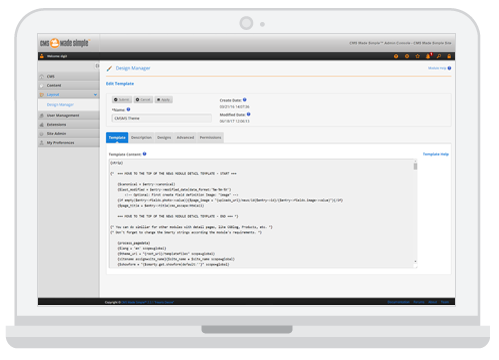The width and height of the screenshot is (499, 360).
Task: Collapse the sidebar with the toggle icon
Action: point(97,66)
